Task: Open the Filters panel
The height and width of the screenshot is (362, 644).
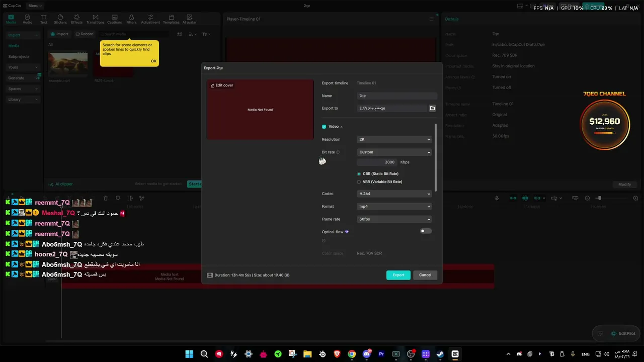Action: click(131, 19)
